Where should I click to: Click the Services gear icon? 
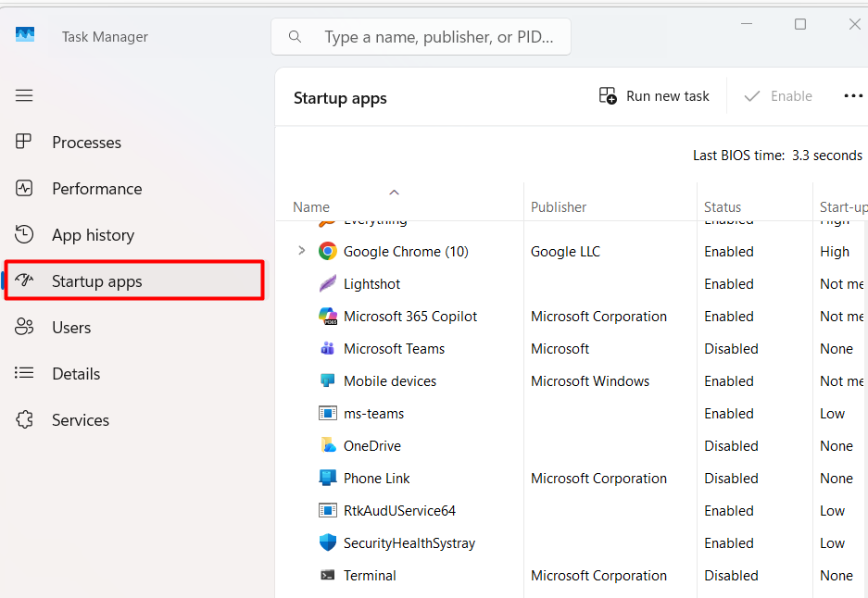(24, 419)
